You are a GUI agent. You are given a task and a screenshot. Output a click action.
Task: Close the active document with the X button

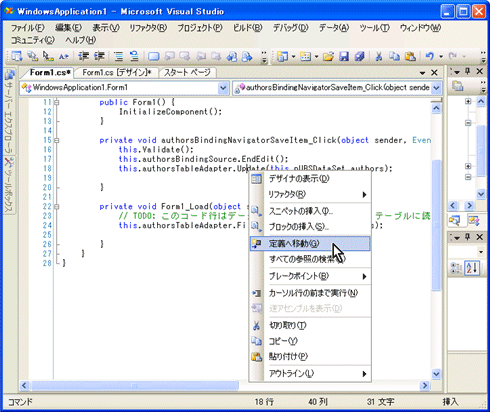coord(434,73)
